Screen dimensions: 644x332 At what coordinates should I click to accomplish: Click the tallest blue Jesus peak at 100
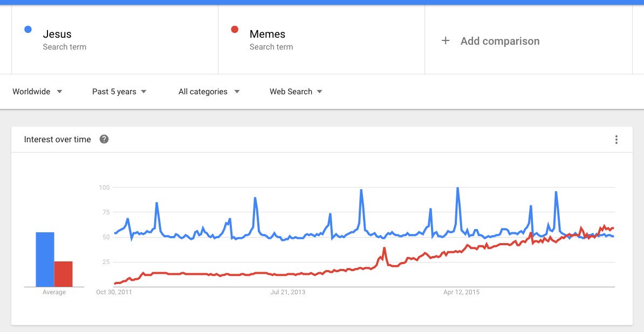(457, 189)
